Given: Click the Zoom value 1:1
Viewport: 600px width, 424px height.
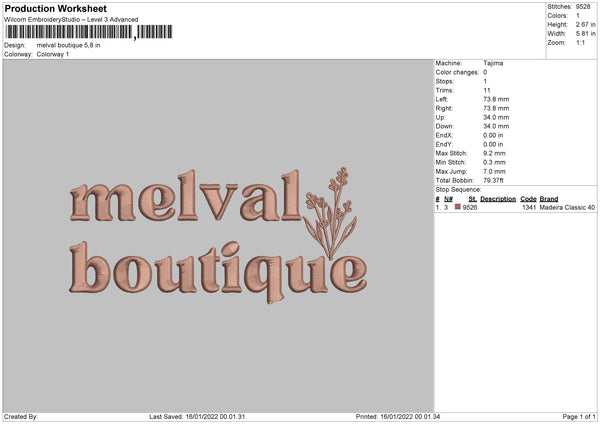Looking at the screenshot, I should click(580, 42).
